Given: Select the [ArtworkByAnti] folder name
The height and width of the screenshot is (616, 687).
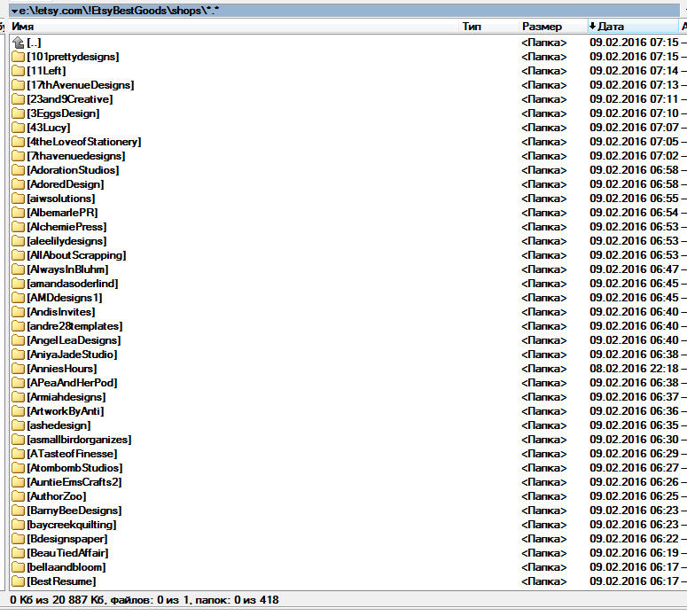Looking at the screenshot, I should (x=66, y=411).
